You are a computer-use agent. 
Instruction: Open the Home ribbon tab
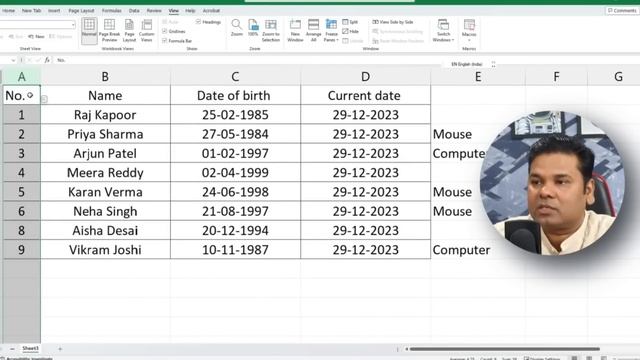click(8, 11)
